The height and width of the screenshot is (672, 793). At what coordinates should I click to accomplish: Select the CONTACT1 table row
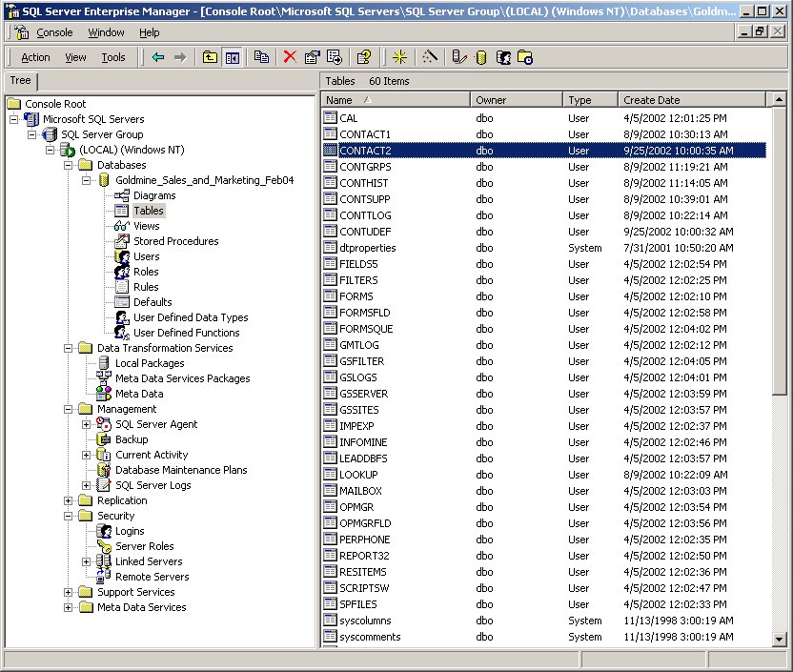tap(544, 134)
